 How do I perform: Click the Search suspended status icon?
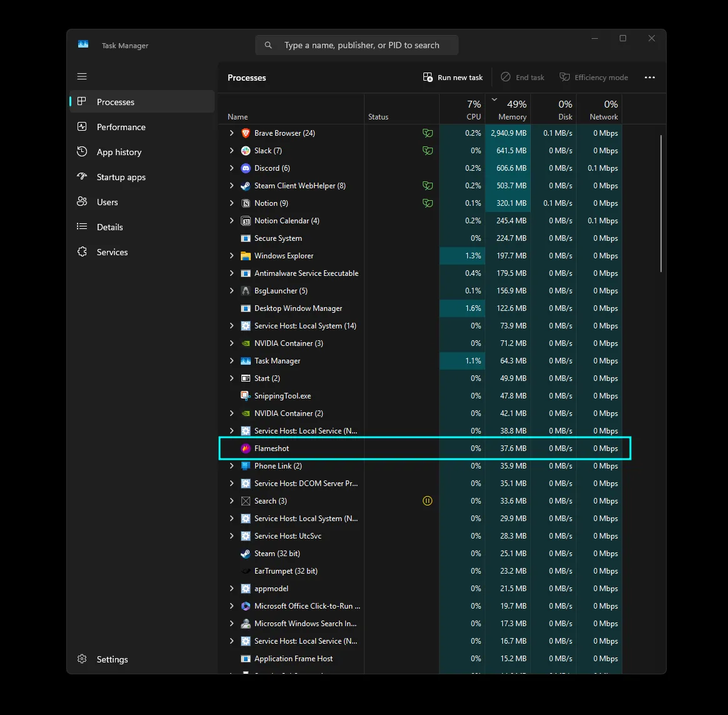[x=428, y=501]
